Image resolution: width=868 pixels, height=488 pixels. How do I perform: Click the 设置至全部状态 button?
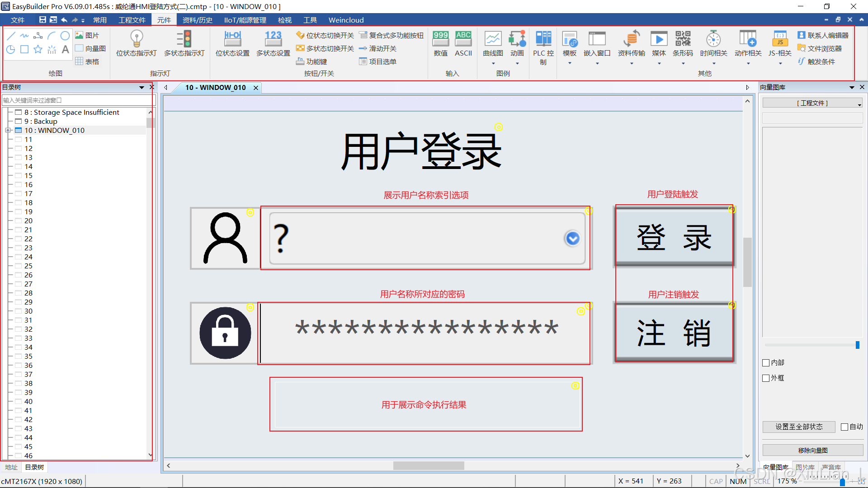pos(799,427)
